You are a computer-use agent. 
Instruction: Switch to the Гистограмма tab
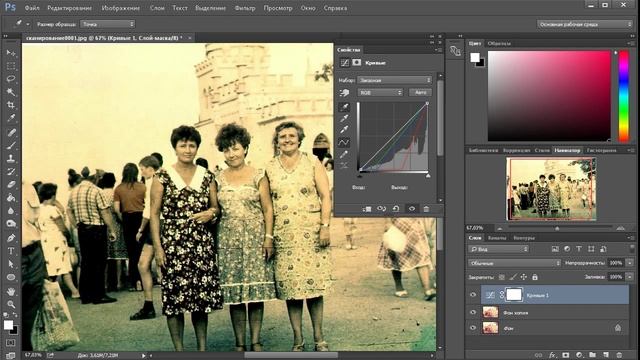point(602,150)
